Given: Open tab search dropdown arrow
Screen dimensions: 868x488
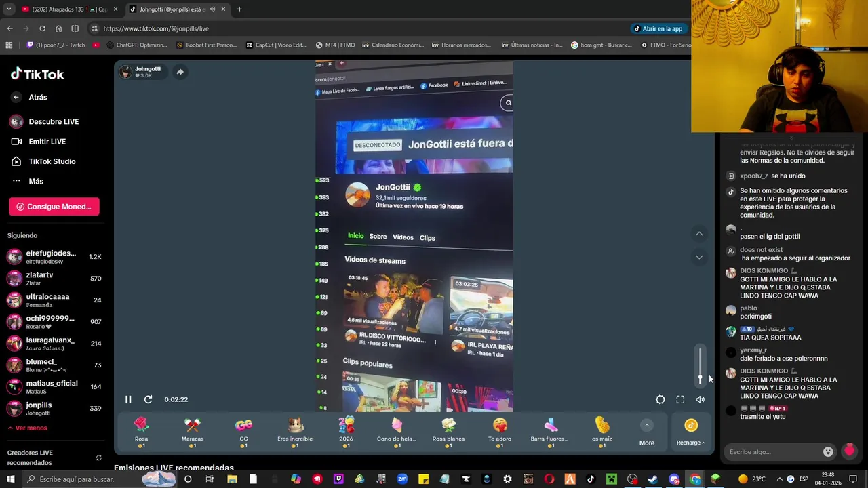Looking at the screenshot, I should (x=8, y=9).
